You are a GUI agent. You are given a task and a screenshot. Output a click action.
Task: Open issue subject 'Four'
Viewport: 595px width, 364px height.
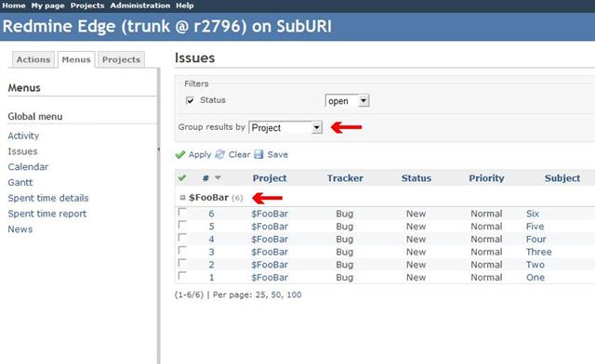click(x=535, y=240)
